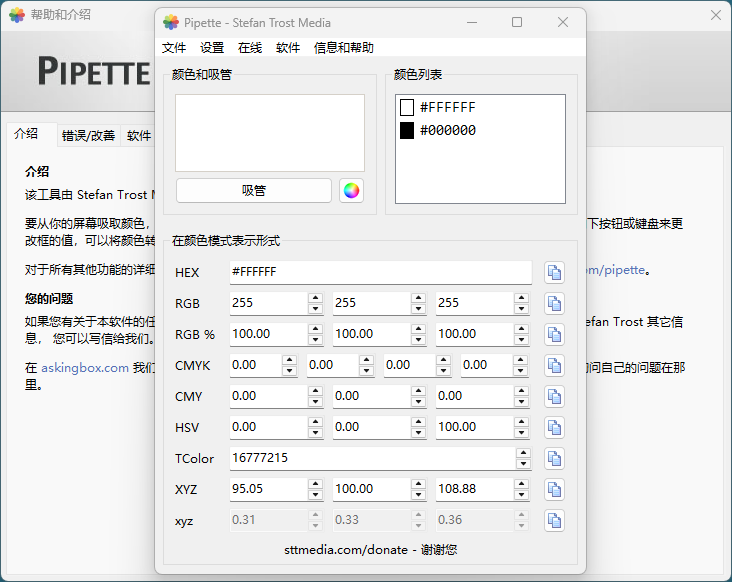
Task: Open the 信息和帮助 menu
Action: (x=343, y=48)
